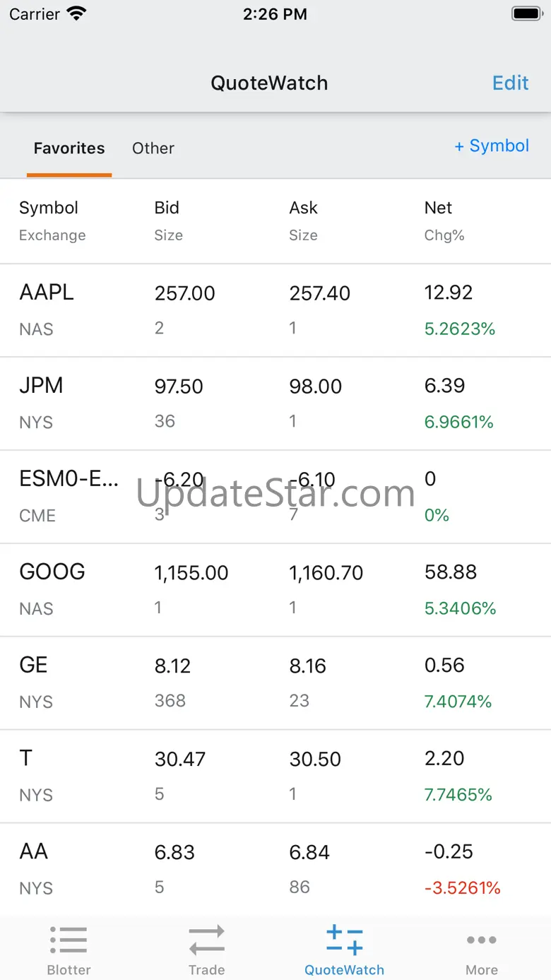Tap the Bid Size column header

point(168,221)
